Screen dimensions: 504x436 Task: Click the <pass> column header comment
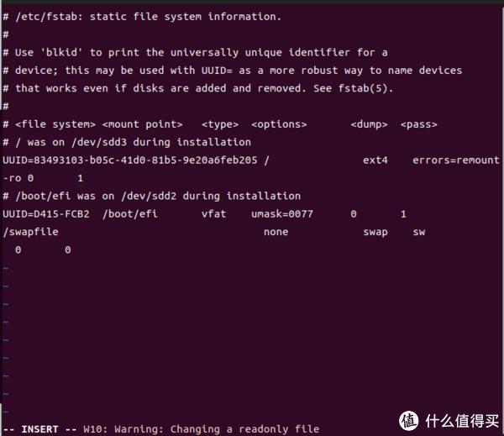click(x=419, y=124)
